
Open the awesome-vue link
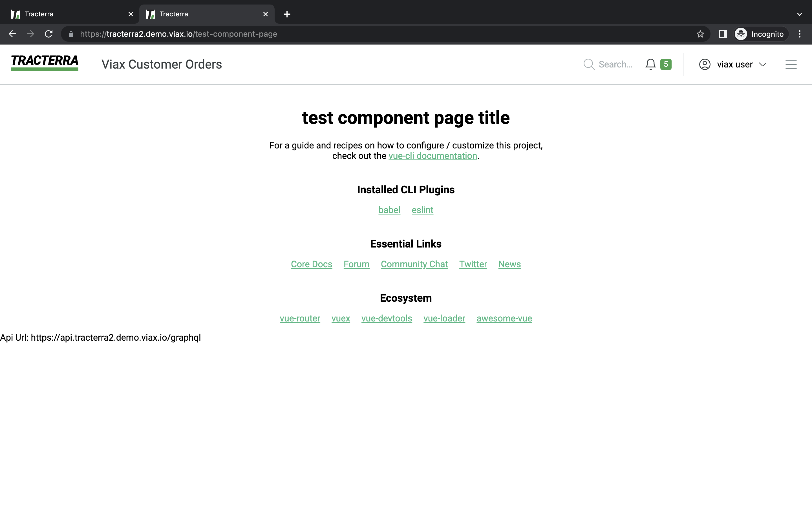click(x=504, y=318)
